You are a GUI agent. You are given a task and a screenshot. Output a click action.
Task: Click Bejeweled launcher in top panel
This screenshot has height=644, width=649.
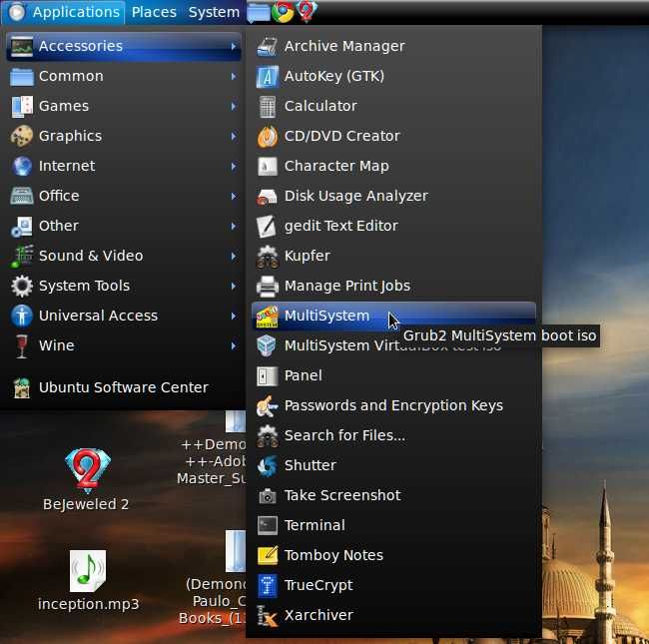307,12
